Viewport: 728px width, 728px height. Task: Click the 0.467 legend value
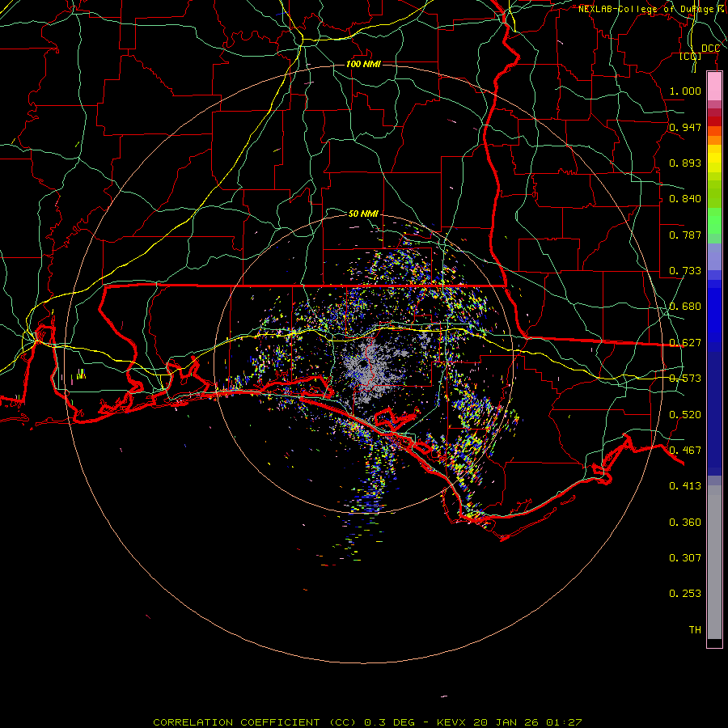click(x=685, y=451)
